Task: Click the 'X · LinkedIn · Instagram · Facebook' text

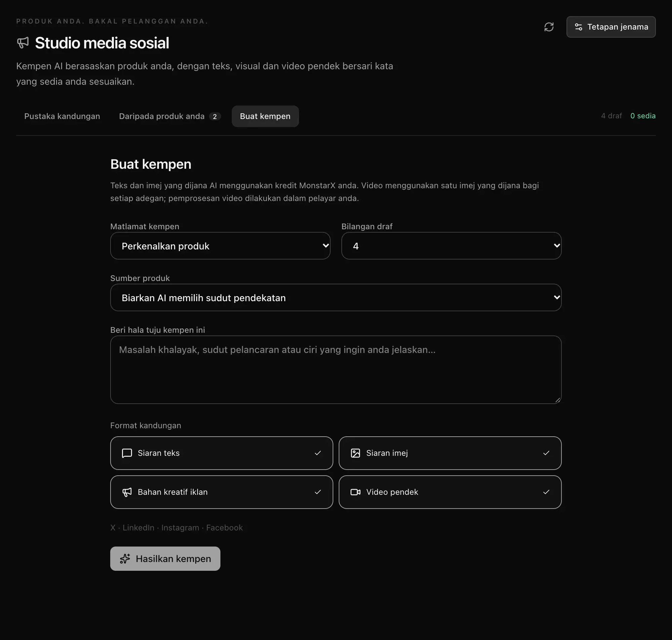Action: (176, 528)
